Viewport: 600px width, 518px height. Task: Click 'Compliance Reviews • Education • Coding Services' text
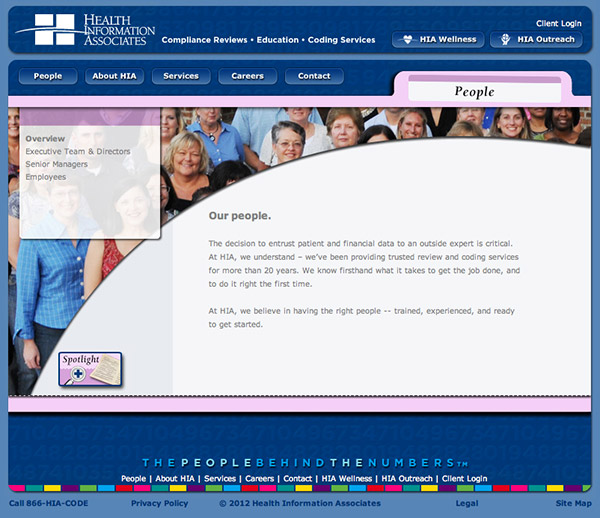[268, 40]
